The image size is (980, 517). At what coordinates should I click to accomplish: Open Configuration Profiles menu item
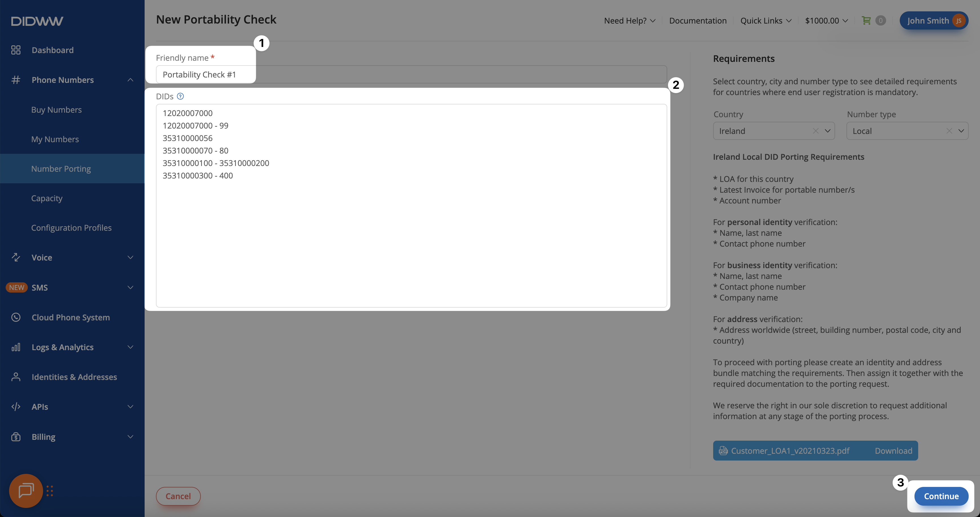(71, 228)
